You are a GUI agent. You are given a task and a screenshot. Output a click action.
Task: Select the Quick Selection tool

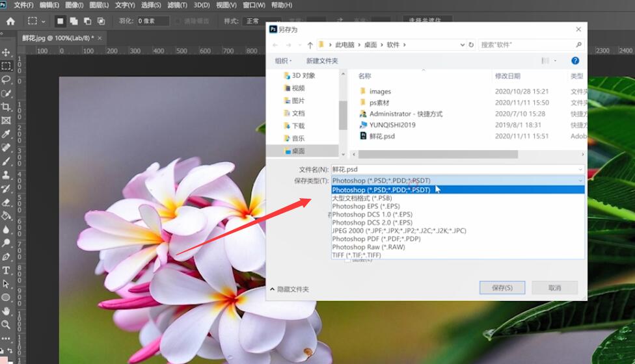tap(6, 94)
